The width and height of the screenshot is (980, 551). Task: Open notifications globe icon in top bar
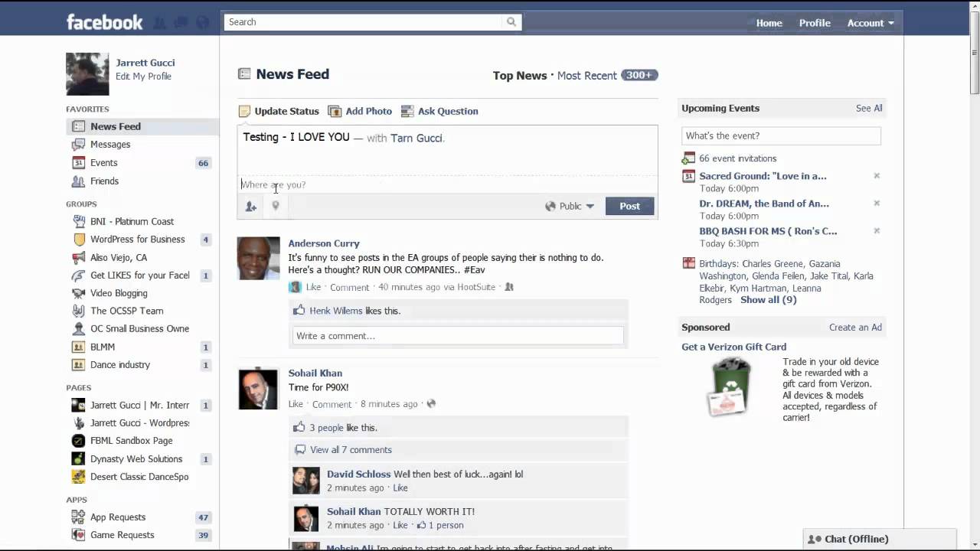pyautogui.click(x=202, y=23)
